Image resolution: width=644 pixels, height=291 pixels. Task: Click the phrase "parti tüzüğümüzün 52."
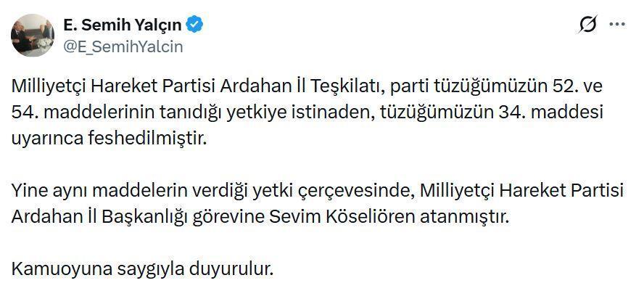point(486,86)
